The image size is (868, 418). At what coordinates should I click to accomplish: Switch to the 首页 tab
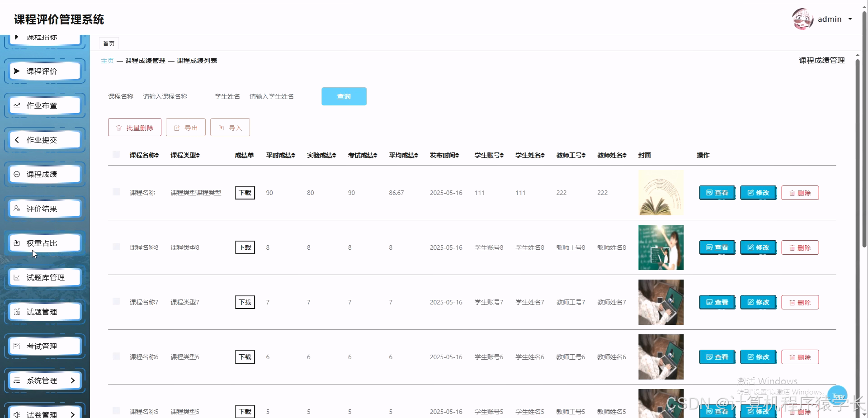point(109,43)
